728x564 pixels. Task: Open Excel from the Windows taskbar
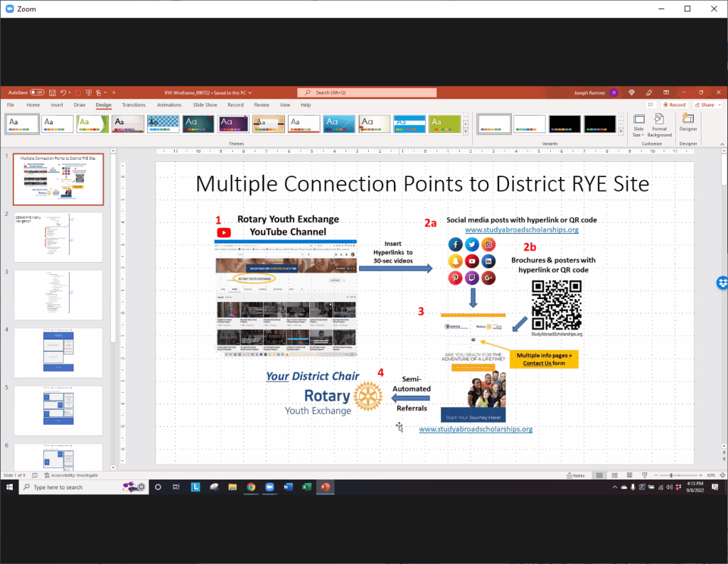click(x=306, y=487)
